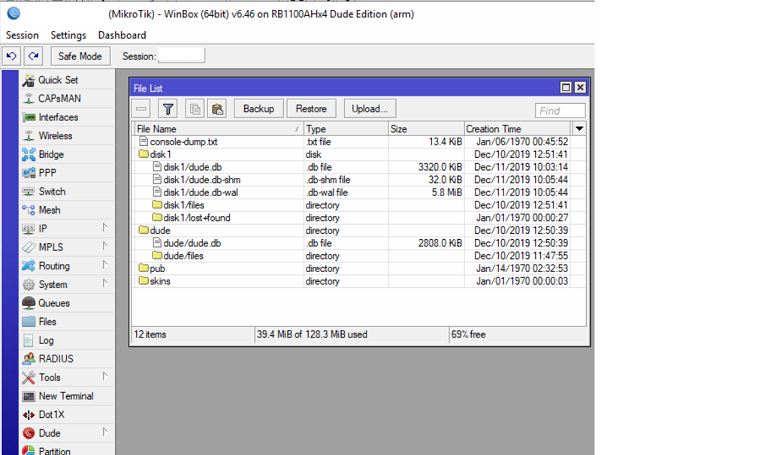Open the Session menu

tap(22, 35)
